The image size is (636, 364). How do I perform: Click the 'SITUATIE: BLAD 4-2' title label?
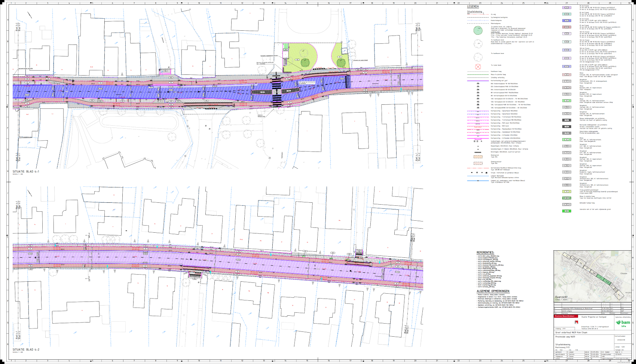pyautogui.click(x=26, y=349)
